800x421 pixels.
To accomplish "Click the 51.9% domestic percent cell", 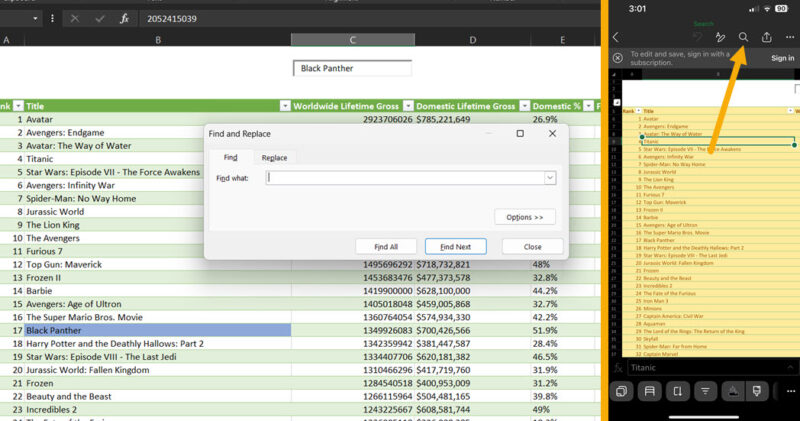I will pos(562,330).
